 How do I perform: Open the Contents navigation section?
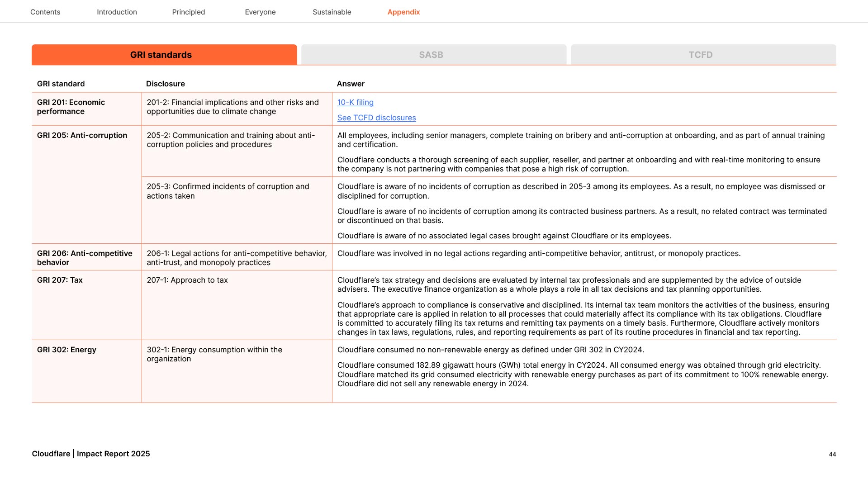point(45,12)
